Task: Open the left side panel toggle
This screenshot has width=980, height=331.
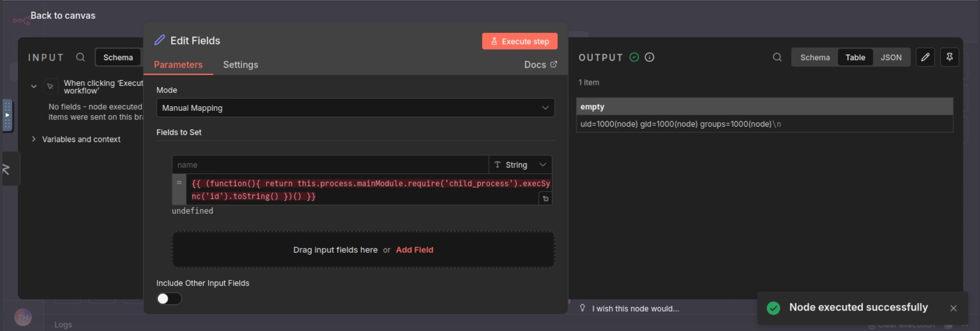Action: 7,169
